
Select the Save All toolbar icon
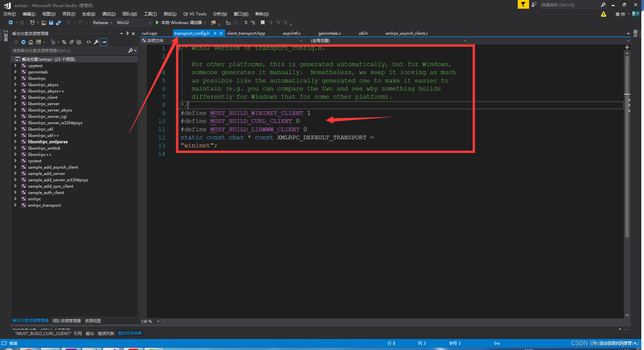[x=58, y=22]
